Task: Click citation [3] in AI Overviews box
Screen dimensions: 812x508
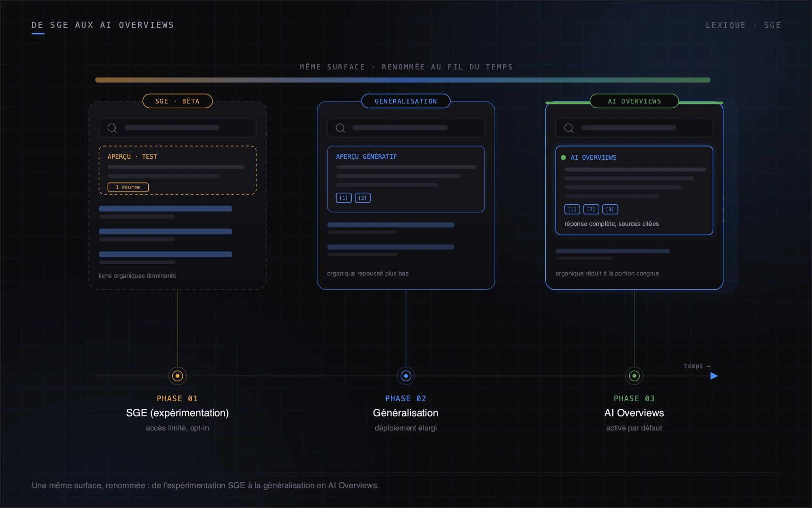Action: [610, 209]
